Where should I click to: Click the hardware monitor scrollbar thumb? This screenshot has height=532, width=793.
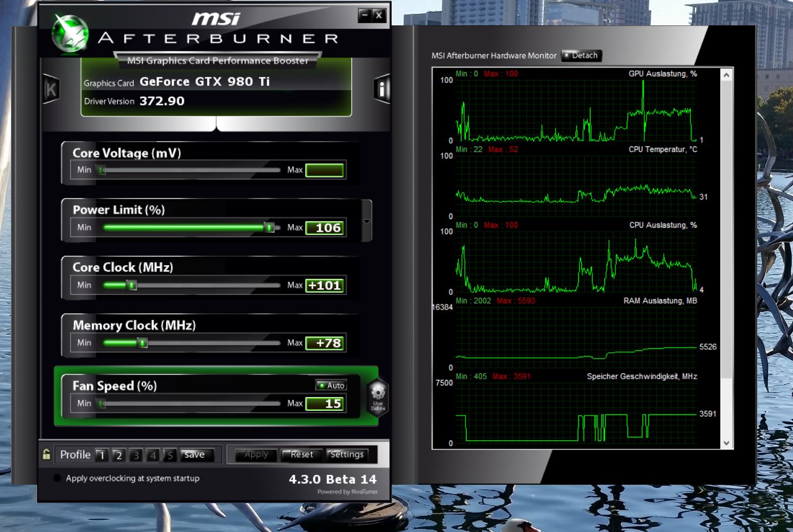(727, 229)
